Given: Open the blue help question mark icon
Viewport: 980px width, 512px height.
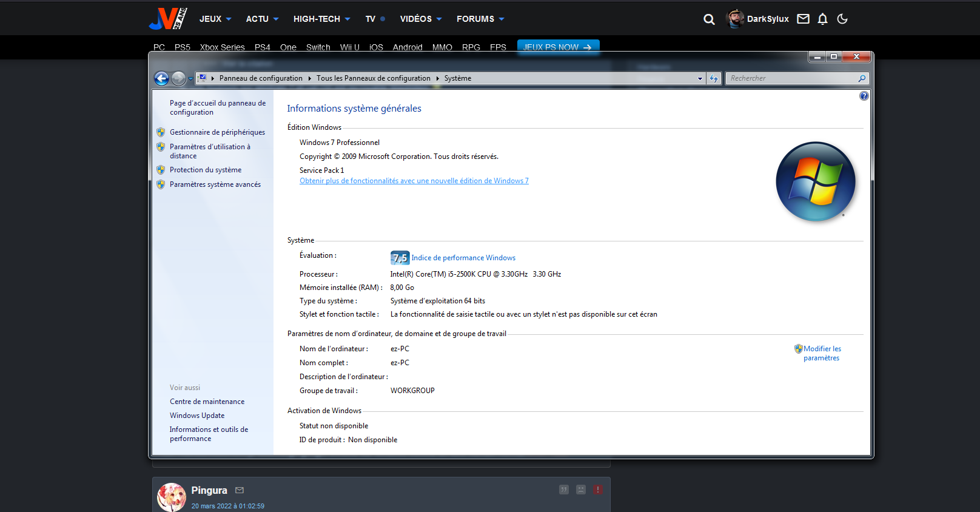Looking at the screenshot, I should tap(864, 96).
